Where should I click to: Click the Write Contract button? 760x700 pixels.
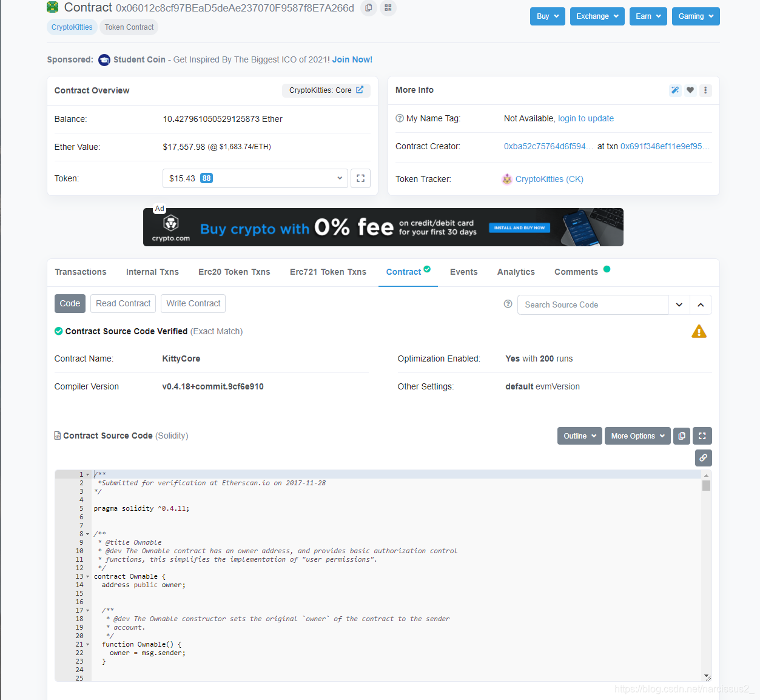(x=193, y=304)
